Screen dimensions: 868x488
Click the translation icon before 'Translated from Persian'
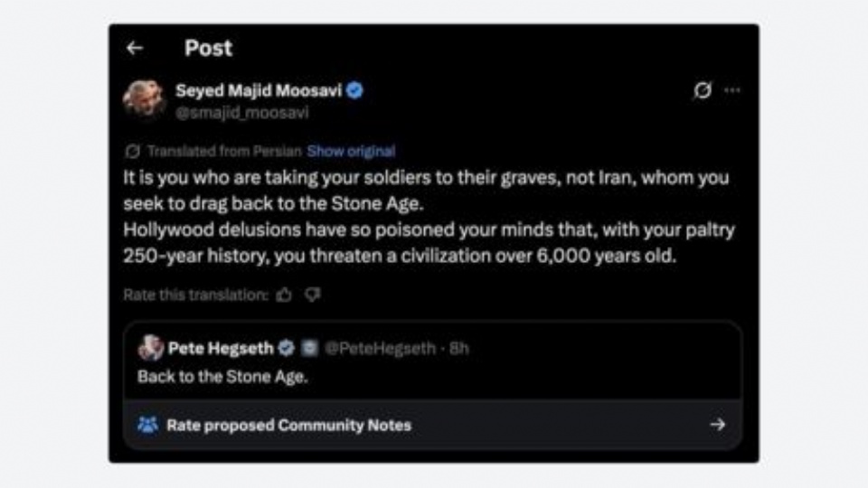(x=133, y=151)
